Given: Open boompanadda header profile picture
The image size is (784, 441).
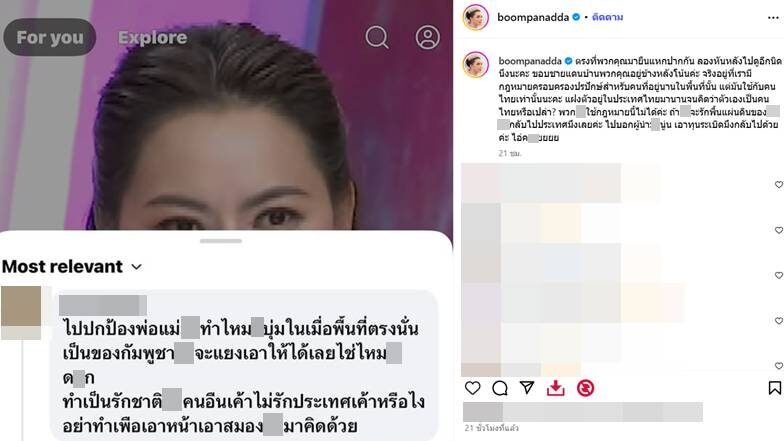Looking at the screenshot, I should point(476,18).
